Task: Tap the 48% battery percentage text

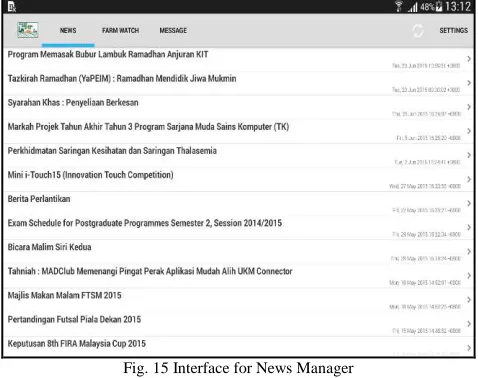Action: click(427, 7)
